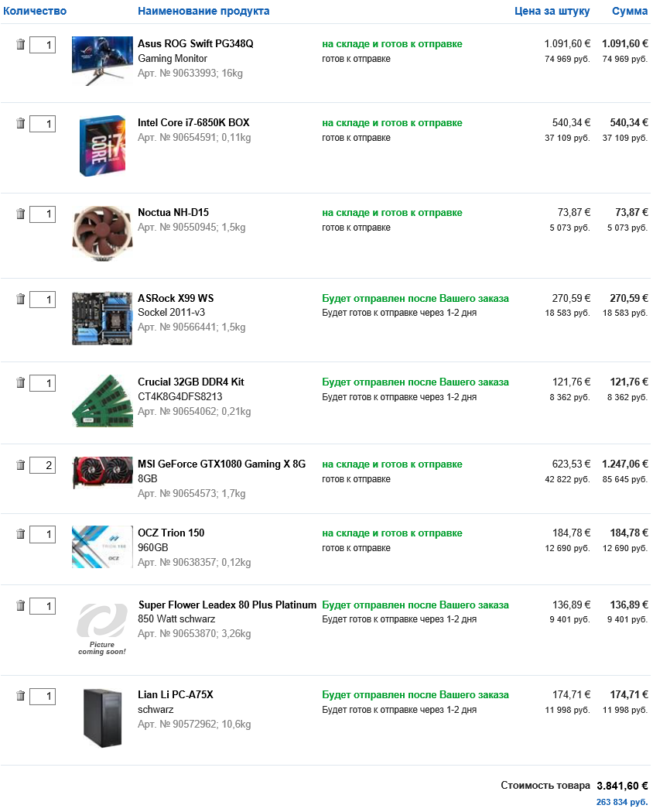Delete Super Flower Leadex power supply item

(x=21, y=606)
